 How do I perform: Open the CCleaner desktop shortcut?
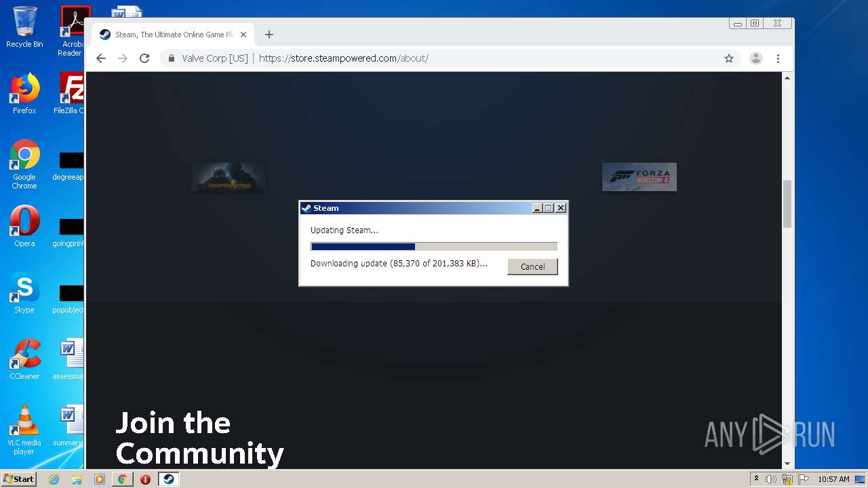(x=24, y=359)
